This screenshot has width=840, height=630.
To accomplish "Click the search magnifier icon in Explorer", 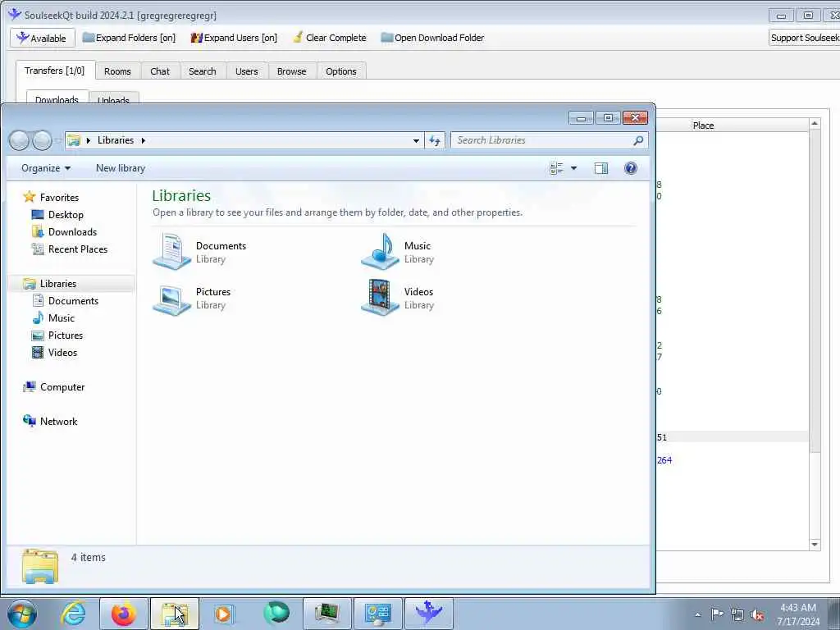I will point(638,140).
